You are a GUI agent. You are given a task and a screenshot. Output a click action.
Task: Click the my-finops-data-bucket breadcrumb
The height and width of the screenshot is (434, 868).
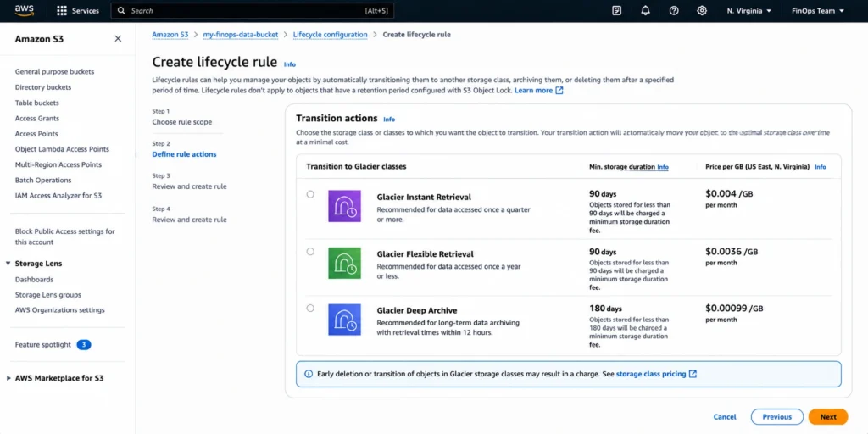[241, 34]
